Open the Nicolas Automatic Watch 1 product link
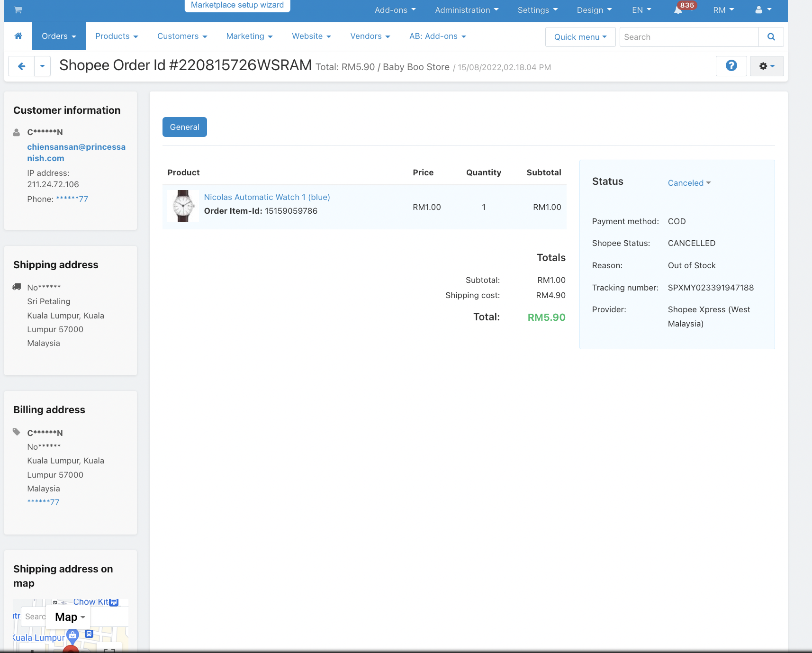 (267, 197)
